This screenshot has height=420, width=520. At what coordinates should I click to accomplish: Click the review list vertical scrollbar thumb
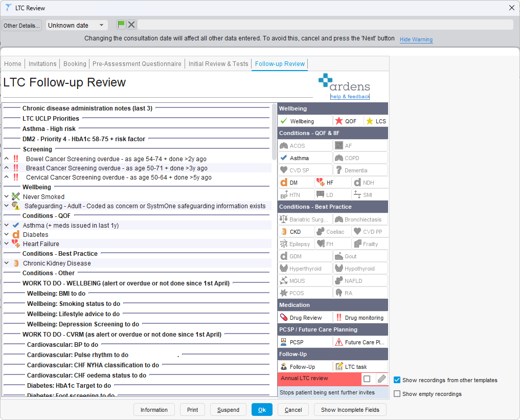click(x=274, y=131)
